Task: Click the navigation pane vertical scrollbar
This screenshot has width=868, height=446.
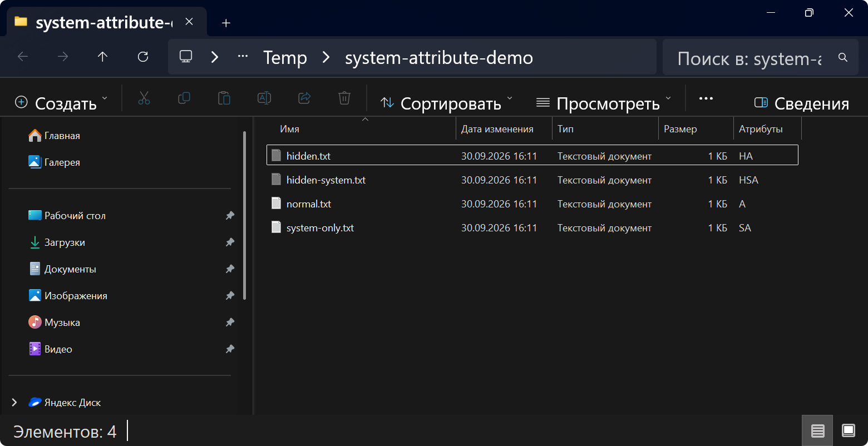Action: (244, 215)
